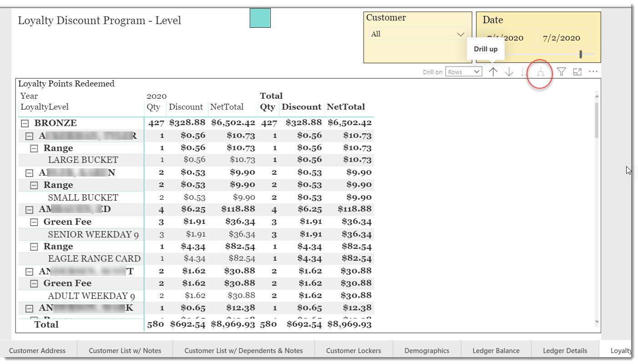
Task: Switch to the Customer Lockers tab
Action: click(354, 350)
